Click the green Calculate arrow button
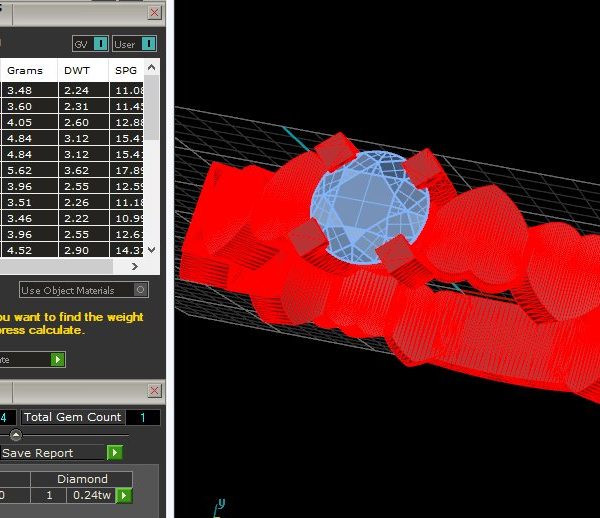 click(57, 360)
